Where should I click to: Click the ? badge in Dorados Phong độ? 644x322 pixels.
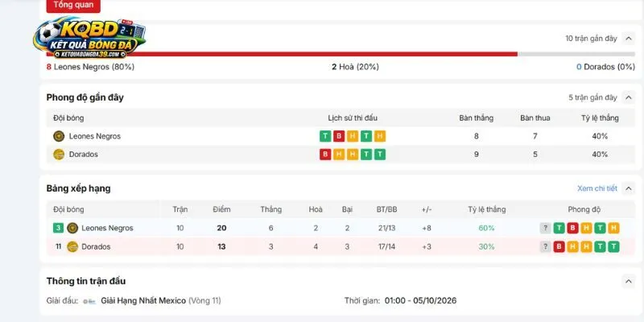click(545, 247)
